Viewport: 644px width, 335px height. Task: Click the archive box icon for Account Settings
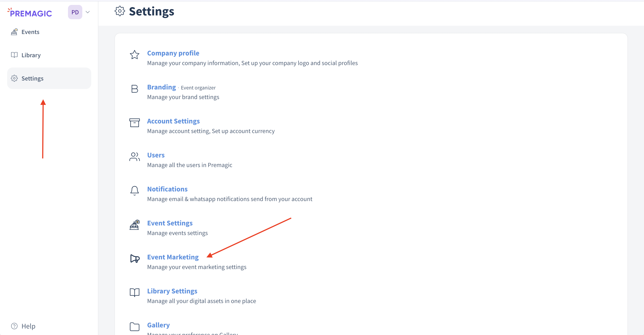click(x=134, y=123)
